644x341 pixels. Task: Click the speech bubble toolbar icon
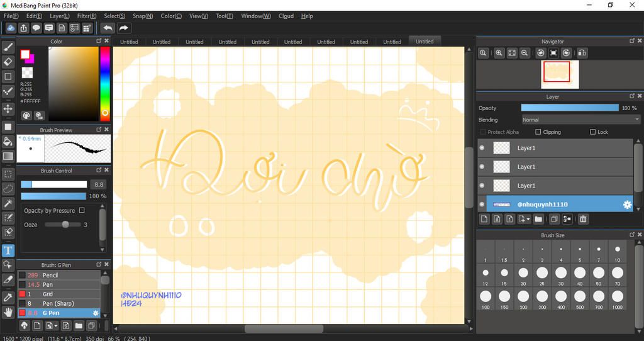(36, 28)
